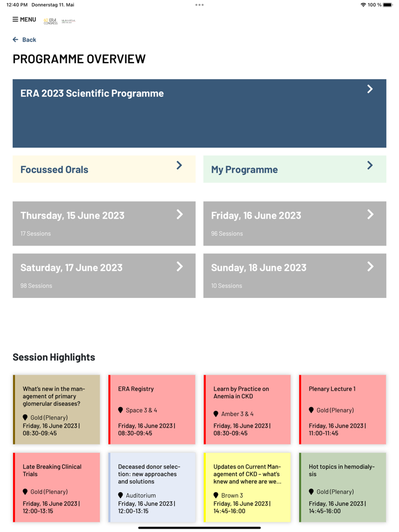This screenshot has height=532, width=399.
Task: Tap the ERA Congress logo
Action: tap(51, 21)
